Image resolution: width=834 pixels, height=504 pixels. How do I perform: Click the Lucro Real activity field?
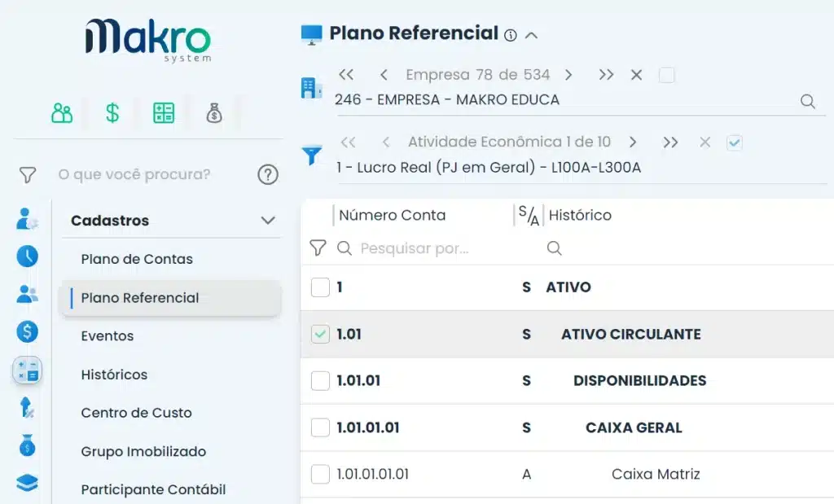click(582, 168)
